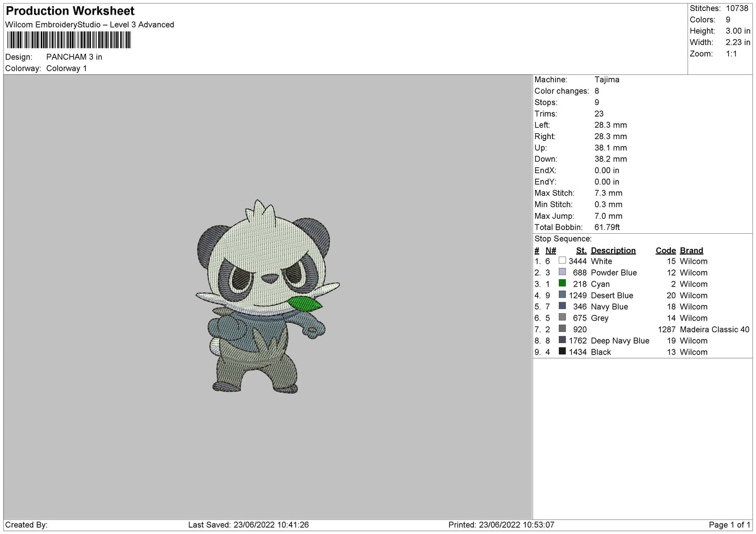Click the Deep Navy Blue description
This screenshot has width=756, height=534.
[620, 340]
